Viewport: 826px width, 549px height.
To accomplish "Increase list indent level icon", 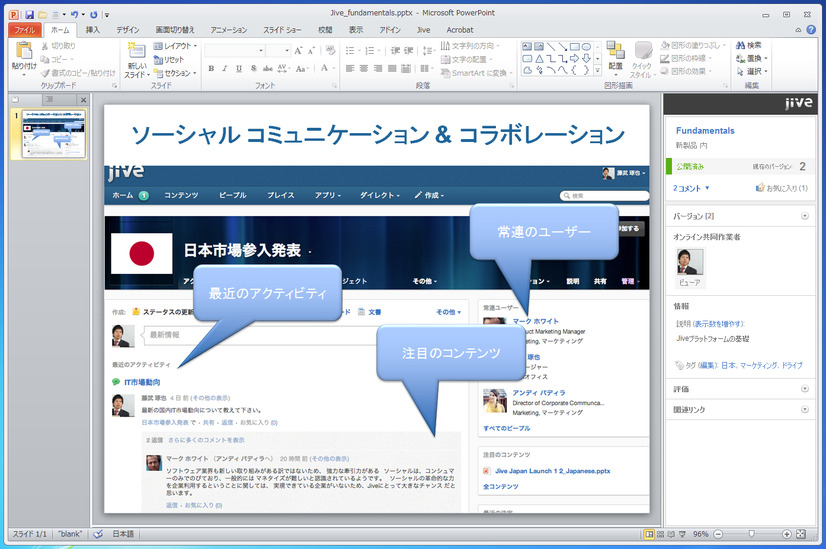I will click(x=409, y=51).
